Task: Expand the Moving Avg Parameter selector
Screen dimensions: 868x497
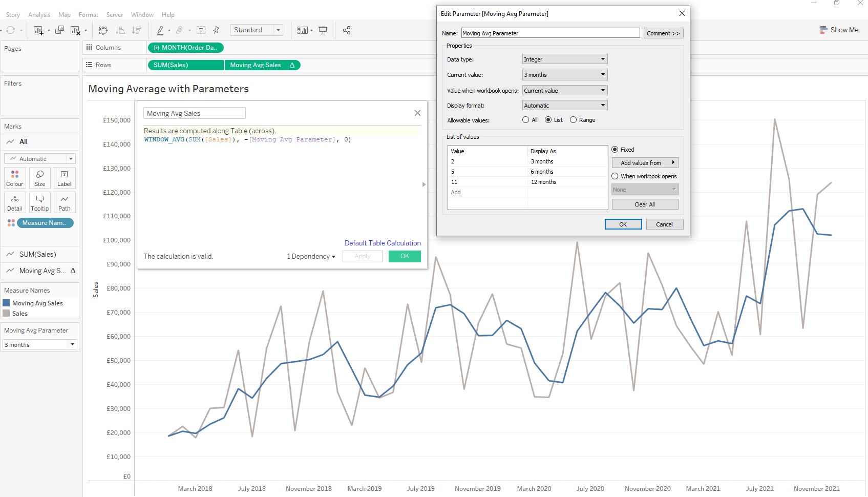Action: 72,344
